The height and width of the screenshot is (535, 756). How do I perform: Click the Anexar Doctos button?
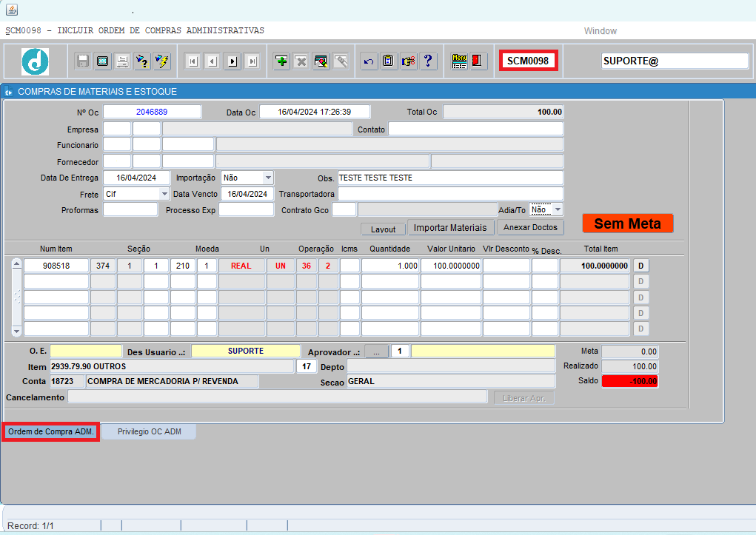point(530,227)
